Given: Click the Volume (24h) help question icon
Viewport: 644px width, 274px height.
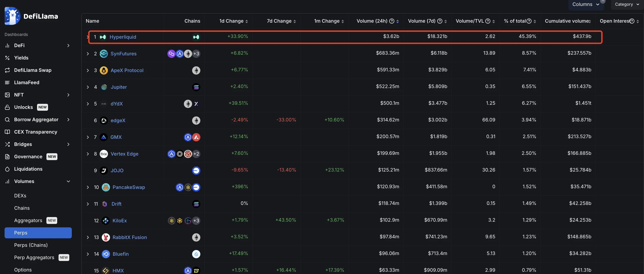Looking at the screenshot, I should click(x=392, y=21).
